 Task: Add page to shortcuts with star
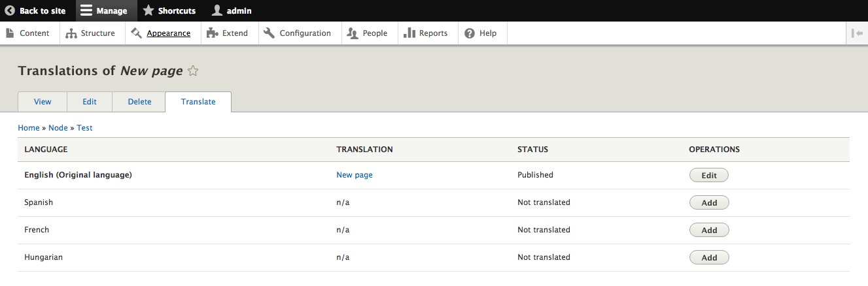[193, 71]
